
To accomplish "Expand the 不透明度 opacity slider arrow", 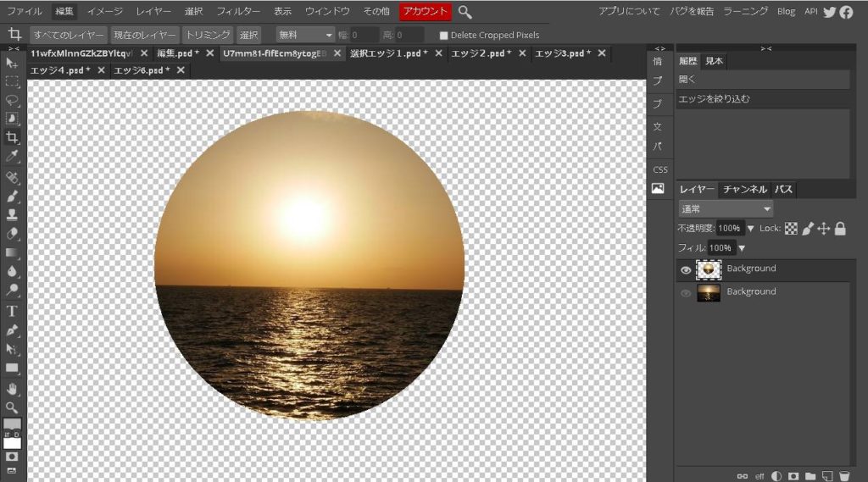I will click(750, 229).
